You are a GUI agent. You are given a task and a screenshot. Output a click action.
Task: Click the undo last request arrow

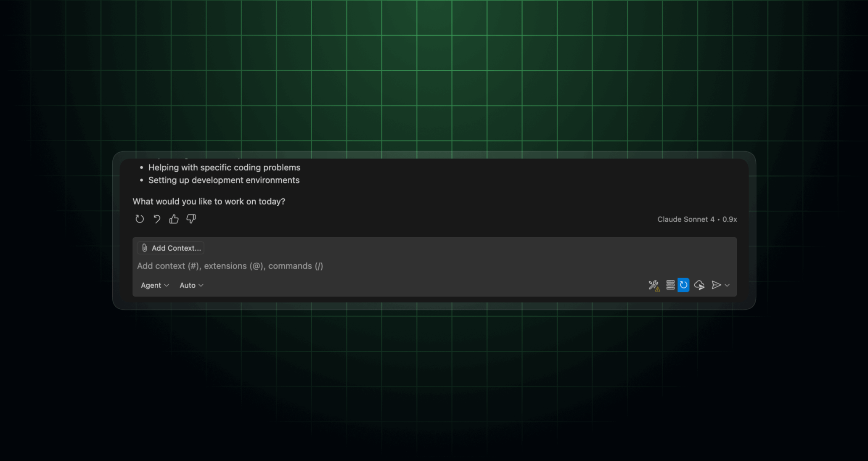pos(157,219)
